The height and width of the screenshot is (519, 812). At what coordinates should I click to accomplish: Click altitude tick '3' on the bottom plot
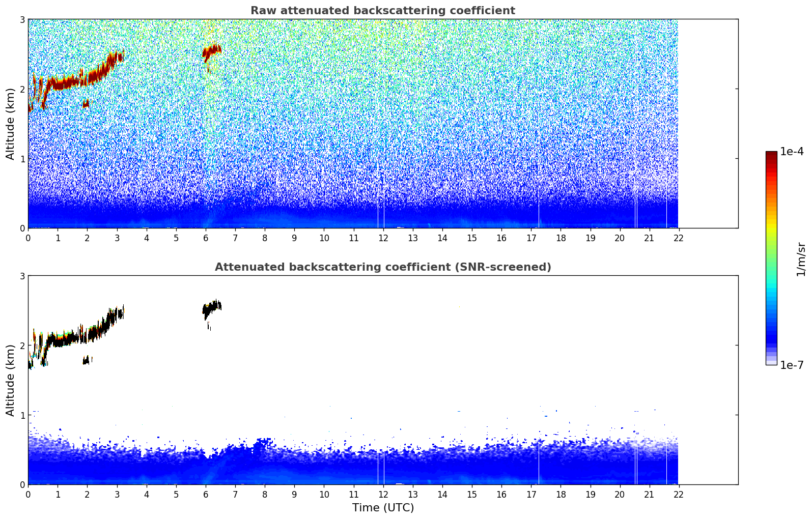(21, 276)
